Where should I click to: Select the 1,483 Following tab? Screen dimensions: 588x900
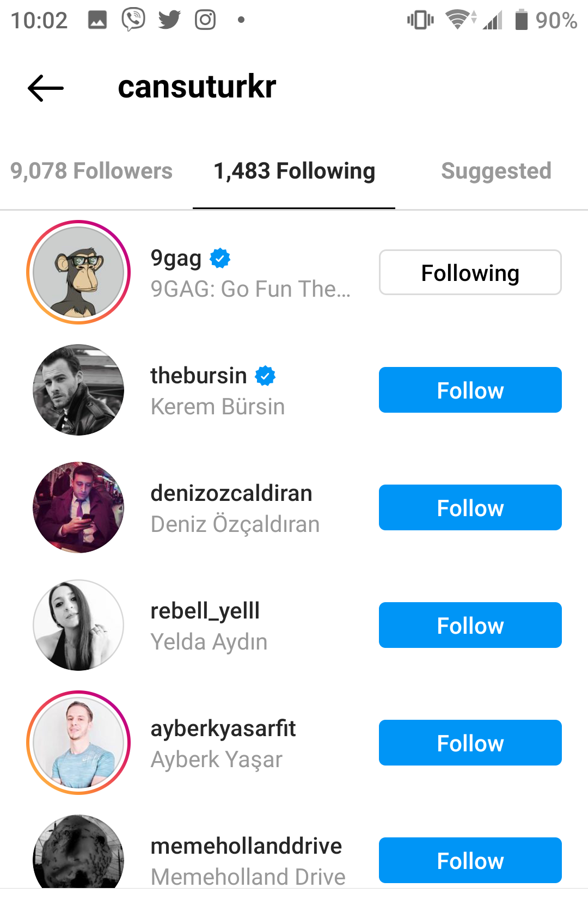coord(294,171)
